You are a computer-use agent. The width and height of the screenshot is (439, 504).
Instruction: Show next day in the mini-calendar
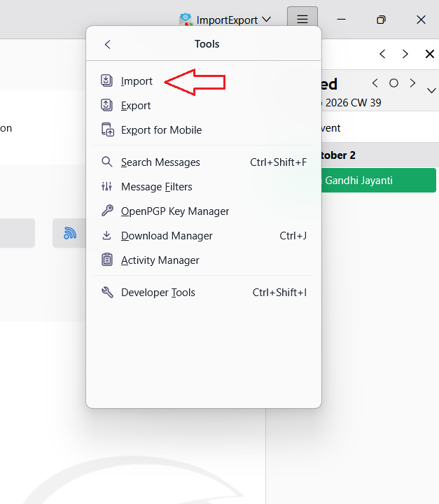(x=412, y=83)
